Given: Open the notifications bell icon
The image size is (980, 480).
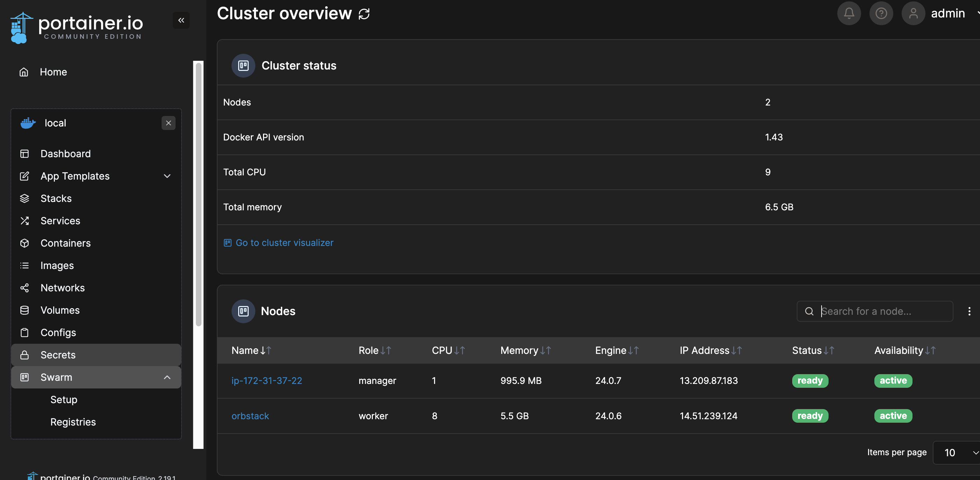Looking at the screenshot, I should click(x=849, y=14).
